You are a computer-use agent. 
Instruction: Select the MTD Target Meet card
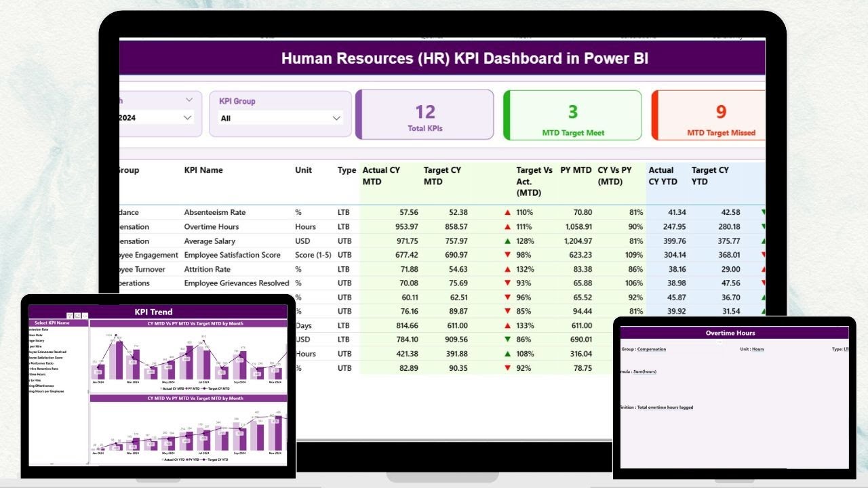pos(572,115)
